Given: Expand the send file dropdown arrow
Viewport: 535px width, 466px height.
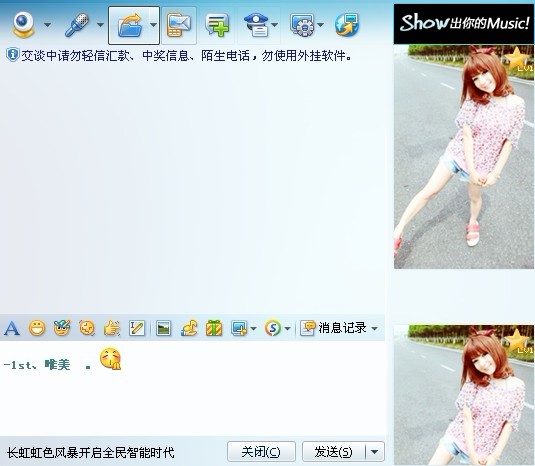Looking at the screenshot, I should (153, 25).
